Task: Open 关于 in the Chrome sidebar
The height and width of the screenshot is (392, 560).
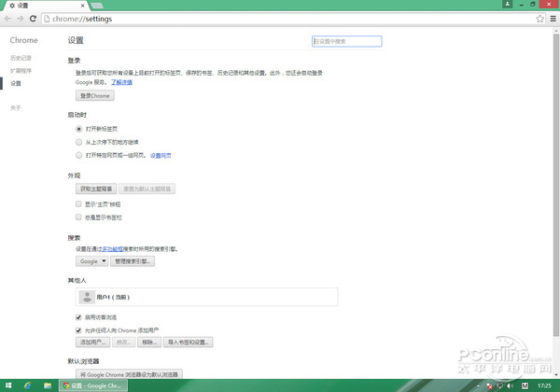Action: [16, 108]
